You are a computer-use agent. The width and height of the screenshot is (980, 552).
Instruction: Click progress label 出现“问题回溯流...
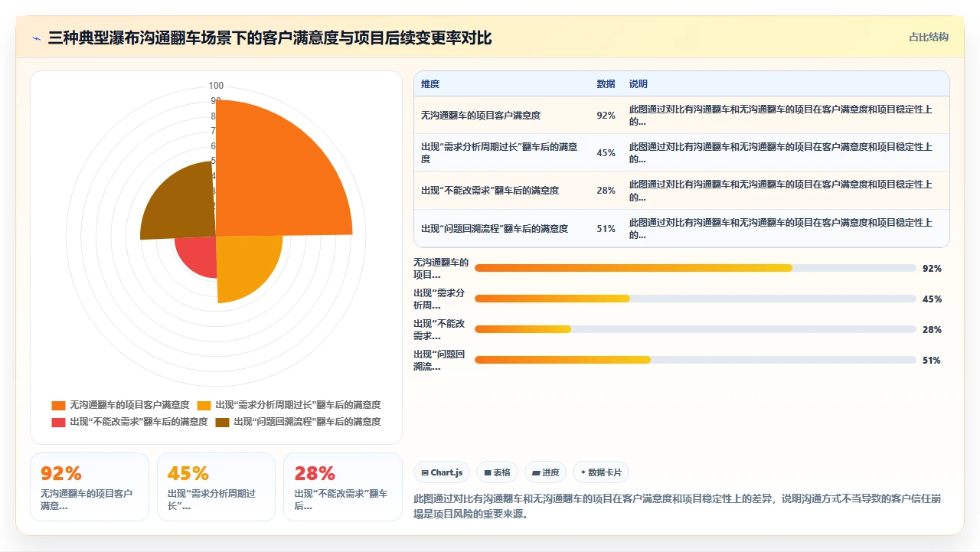click(x=441, y=360)
